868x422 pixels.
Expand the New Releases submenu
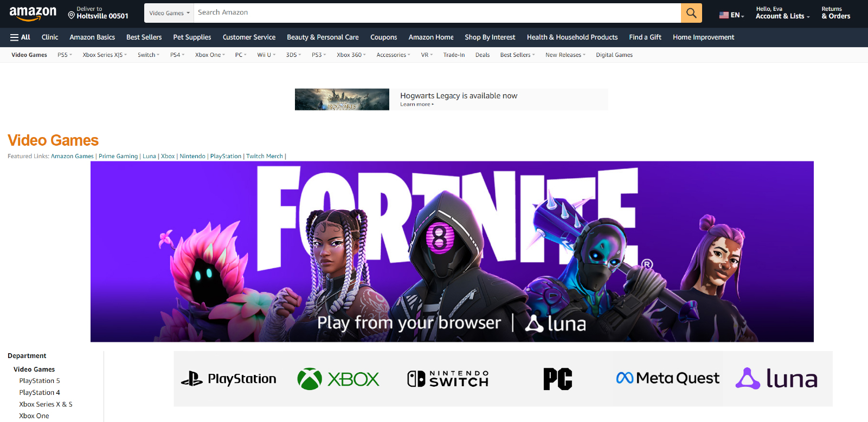pos(565,55)
